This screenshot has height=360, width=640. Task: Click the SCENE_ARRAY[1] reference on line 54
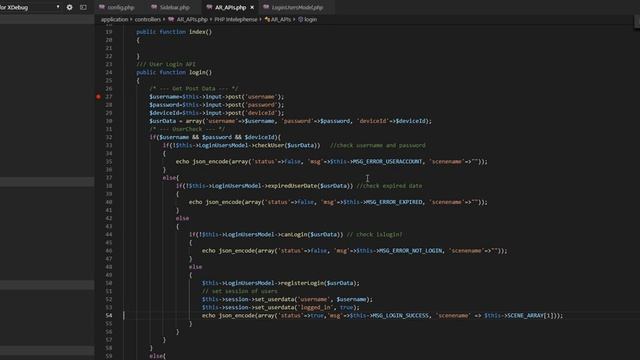(x=530, y=316)
